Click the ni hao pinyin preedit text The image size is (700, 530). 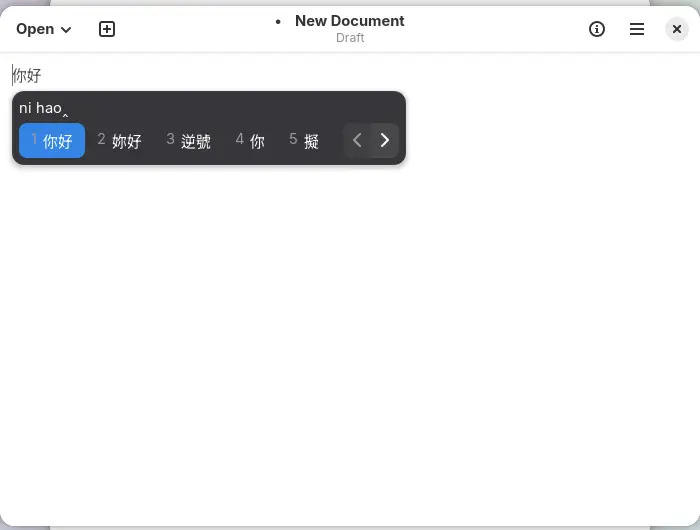[x=40, y=108]
